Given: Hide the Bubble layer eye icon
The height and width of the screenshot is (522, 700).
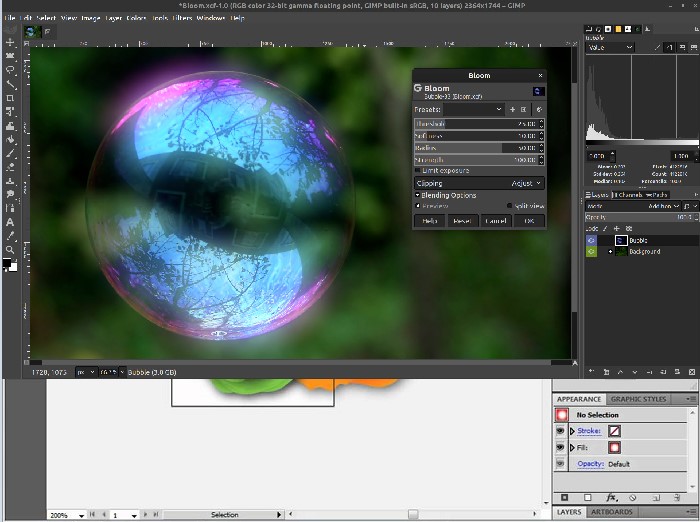Looking at the screenshot, I should (591, 240).
